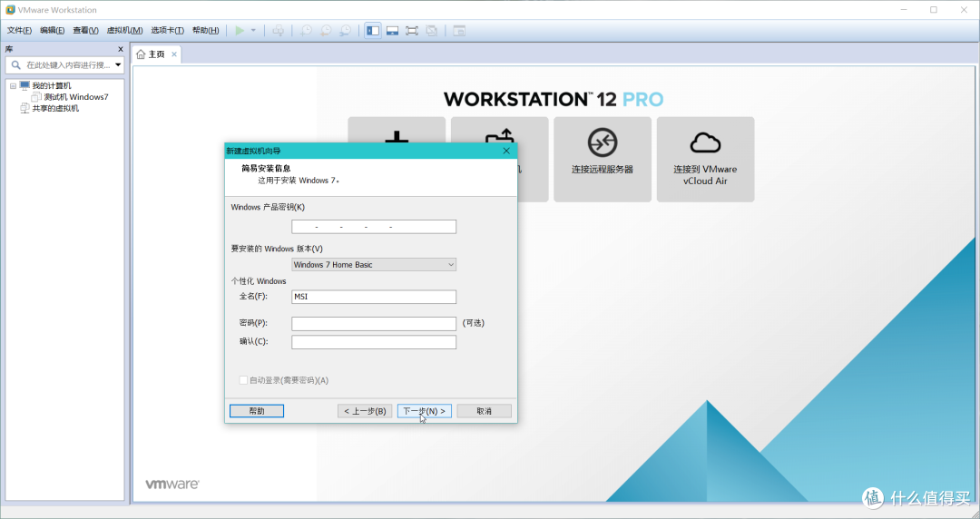Select 共享的虚拟机 in the library
This screenshot has width=980, height=519.
(x=55, y=108)
